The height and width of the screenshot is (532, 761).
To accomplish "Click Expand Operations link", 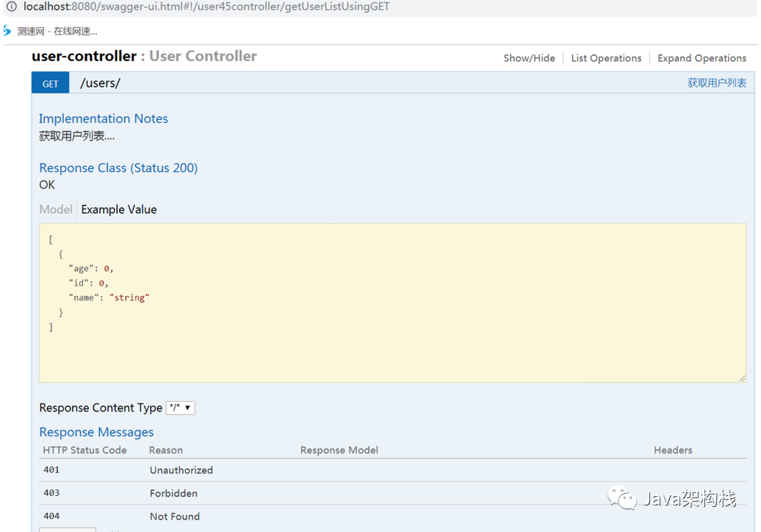I will [702, 58].
